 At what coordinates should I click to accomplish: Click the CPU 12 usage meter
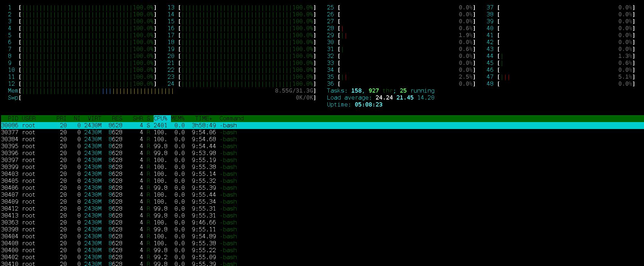tap(82, 84)
